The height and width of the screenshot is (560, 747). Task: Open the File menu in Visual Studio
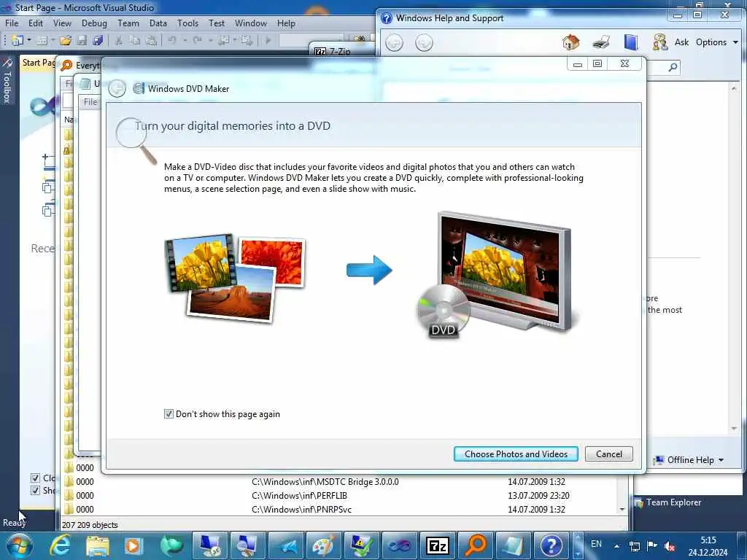point(12,23)
